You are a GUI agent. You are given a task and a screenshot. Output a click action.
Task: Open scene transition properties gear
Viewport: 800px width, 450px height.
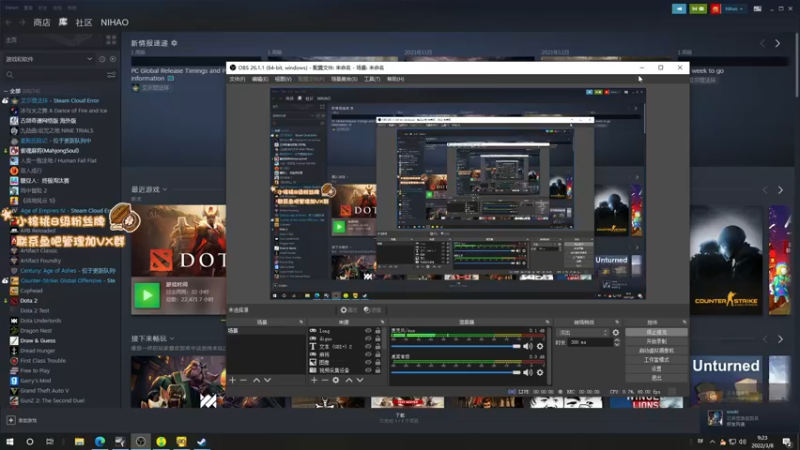click(616, 333)
